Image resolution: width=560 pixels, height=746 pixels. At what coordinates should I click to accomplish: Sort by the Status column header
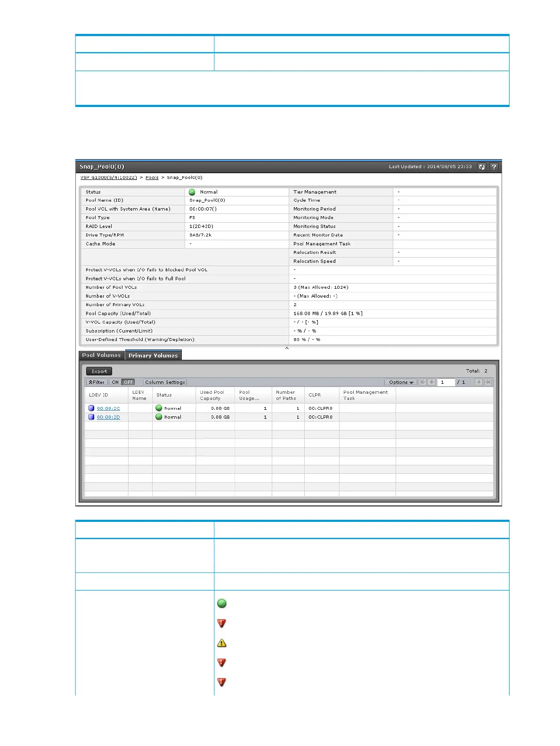pyautogui.click(x=174, y=395)
